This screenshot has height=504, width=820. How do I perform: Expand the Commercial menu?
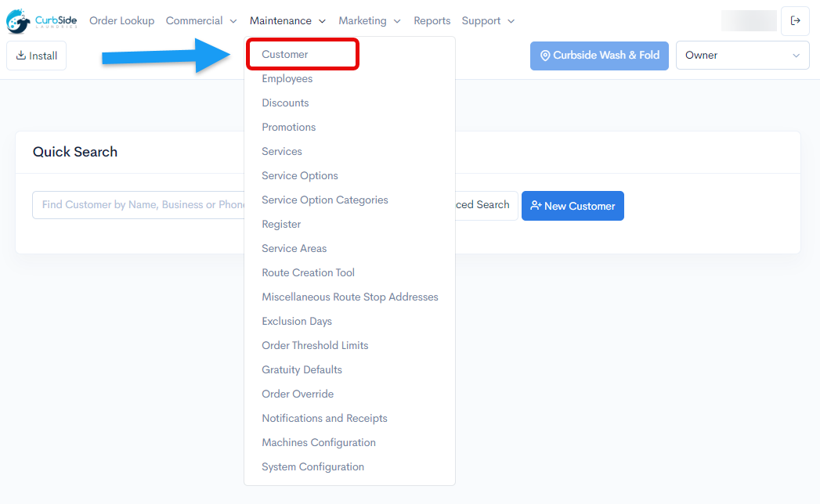coord(201,21)
